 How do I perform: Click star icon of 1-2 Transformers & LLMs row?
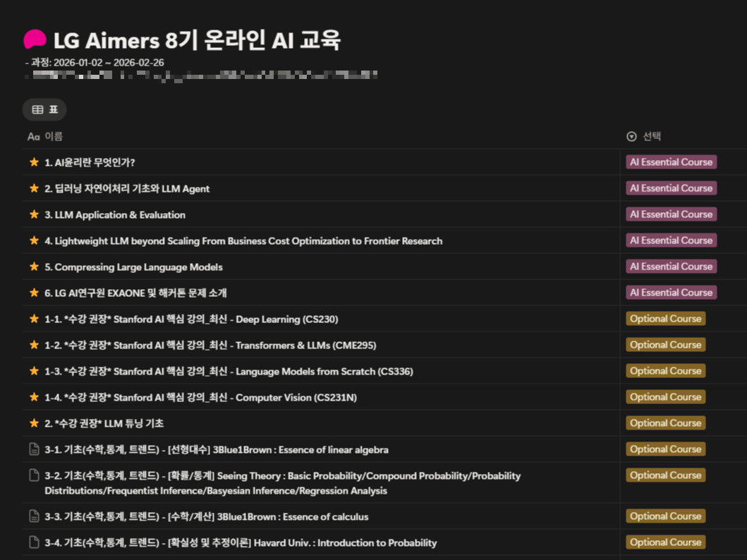click(34, 345)
